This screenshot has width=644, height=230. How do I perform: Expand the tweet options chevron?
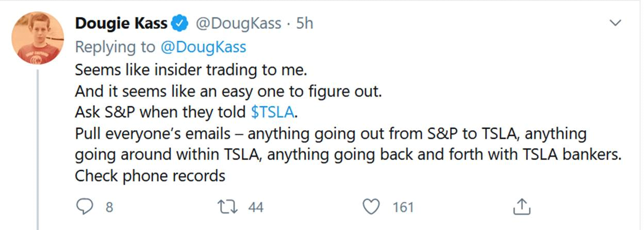[615, 23]
